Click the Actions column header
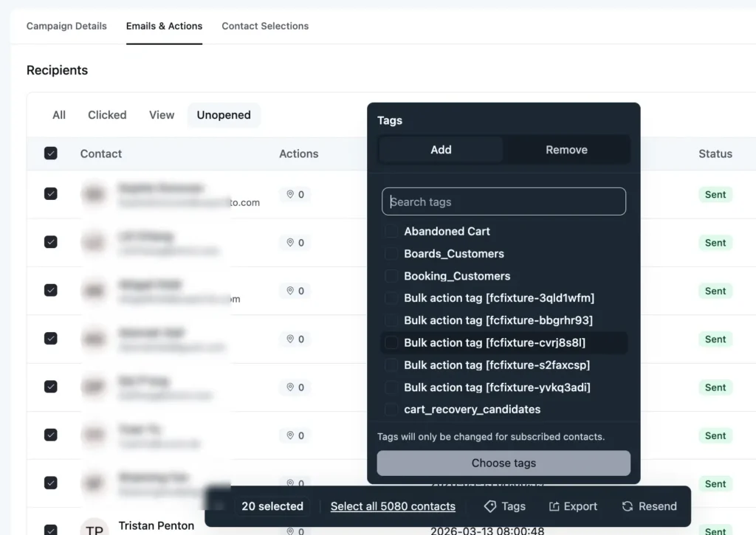The image size is (756, 535). (x=299, y=153)
